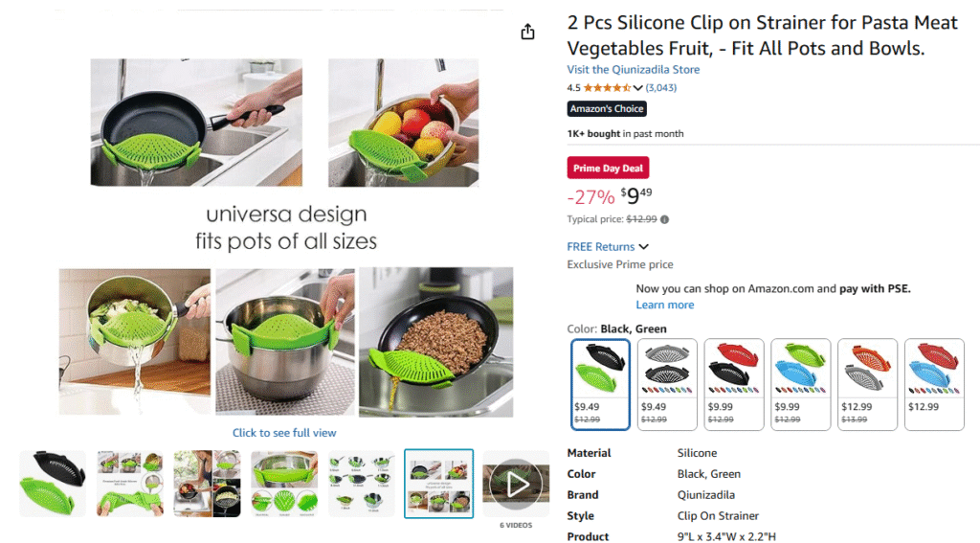Viewport: 980px width, 543px height.
Task: Expand the rating breakdown chevron
Action: pyautogui.click(x=637, y=88)
